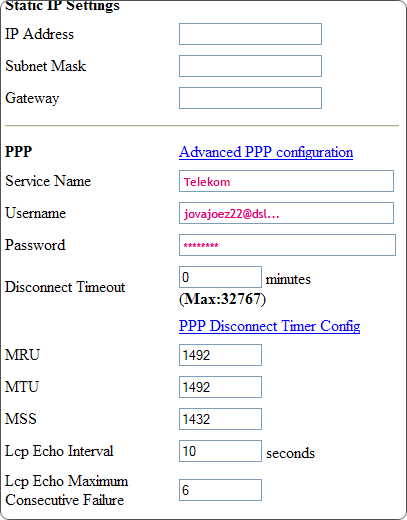407x520 pixels.
Task: Click the Service Name label
Action: 48,181
